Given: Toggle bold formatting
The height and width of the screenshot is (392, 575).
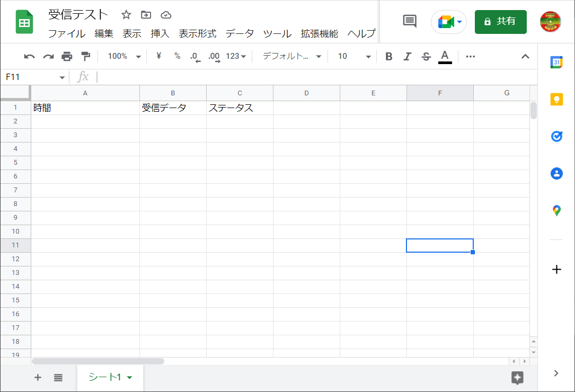Looking at the screenshot, I should pos(389,56).
